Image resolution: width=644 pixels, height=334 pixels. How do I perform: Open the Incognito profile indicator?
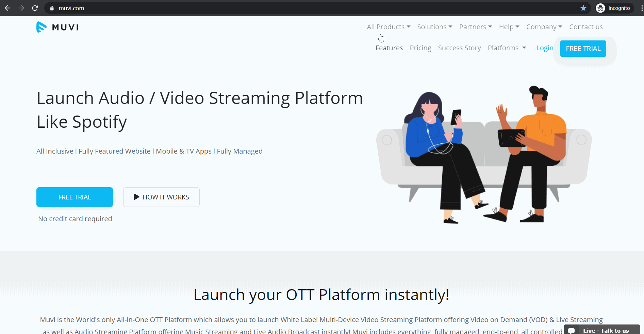pos(614,8)
